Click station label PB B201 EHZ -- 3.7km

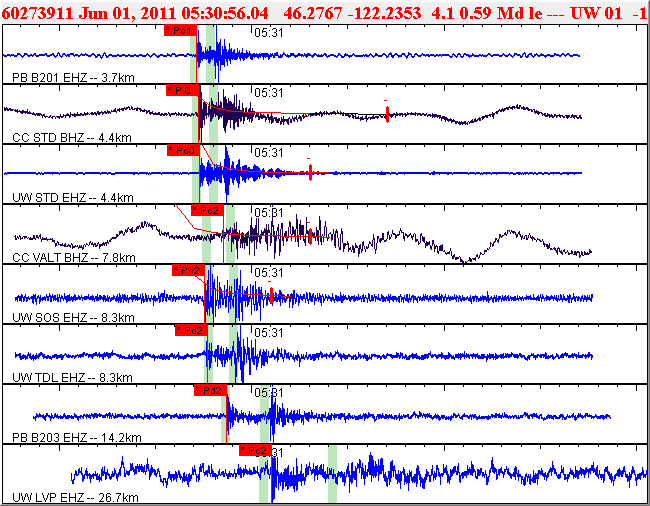coord(73,77)
